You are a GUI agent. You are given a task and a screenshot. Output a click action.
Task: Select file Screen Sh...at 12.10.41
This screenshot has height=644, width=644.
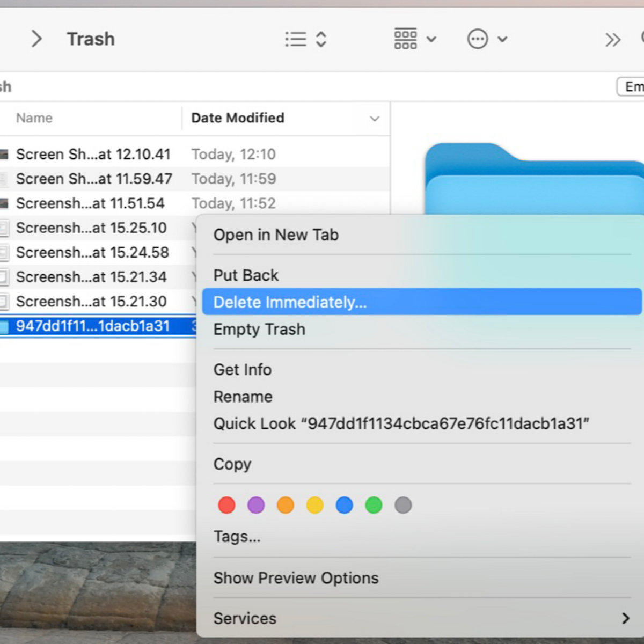[93, 155]
